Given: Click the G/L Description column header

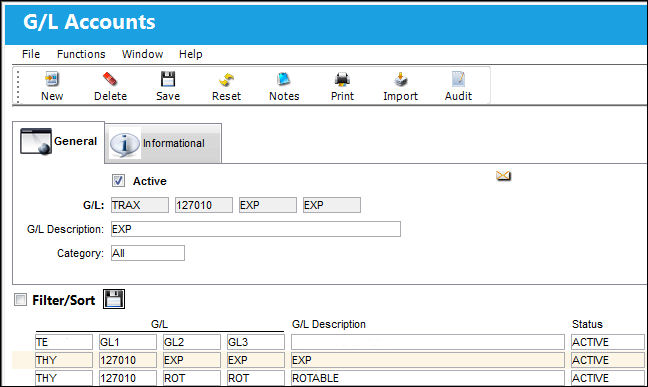Looking at the screenshot, I should tap(329, 324).
